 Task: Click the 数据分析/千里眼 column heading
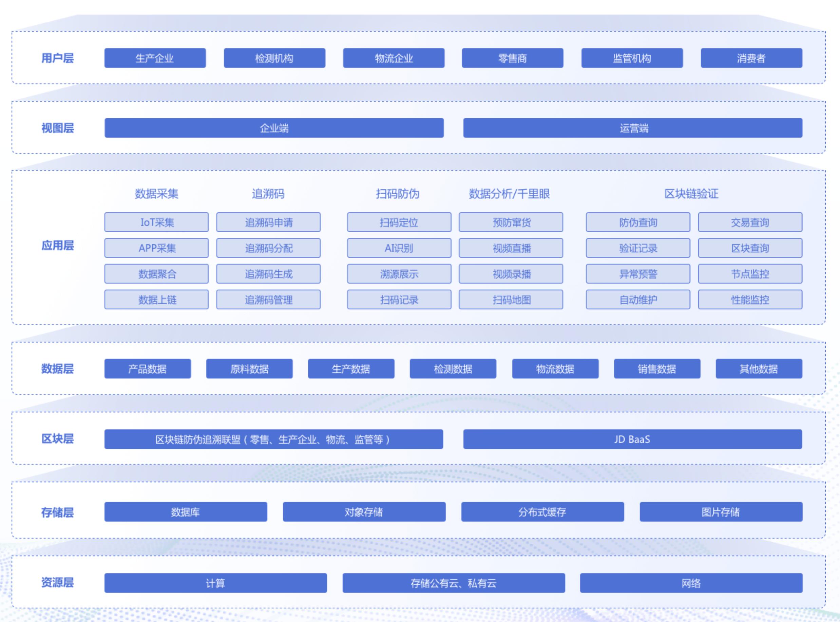click(x=509, y=194)
